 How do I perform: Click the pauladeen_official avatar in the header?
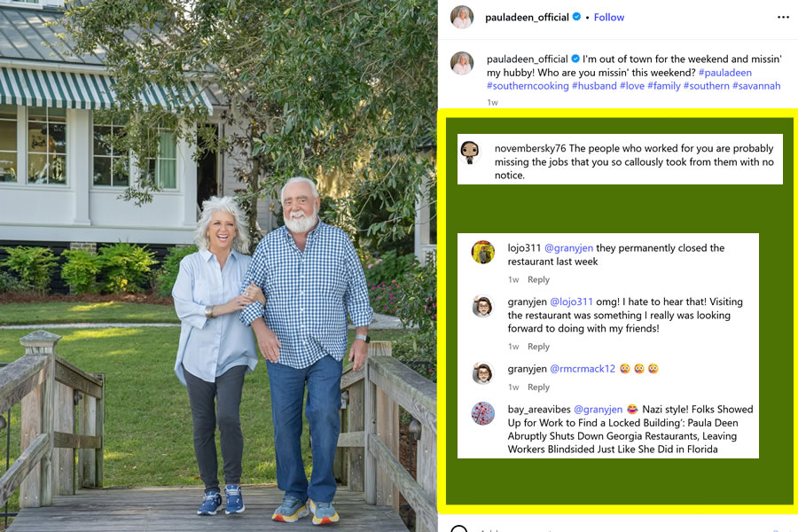click(x=462, y=17)
